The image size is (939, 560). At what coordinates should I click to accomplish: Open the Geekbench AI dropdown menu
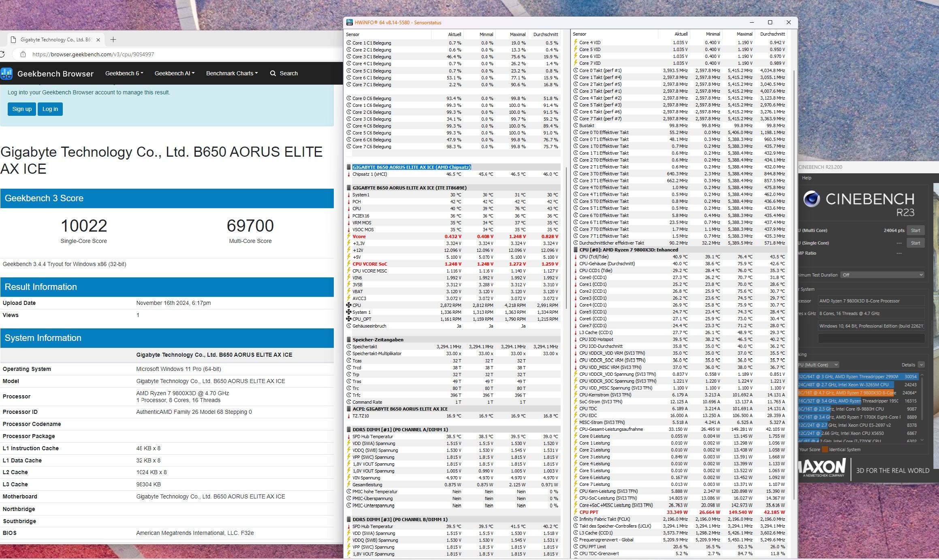click(x=175, y=73)
